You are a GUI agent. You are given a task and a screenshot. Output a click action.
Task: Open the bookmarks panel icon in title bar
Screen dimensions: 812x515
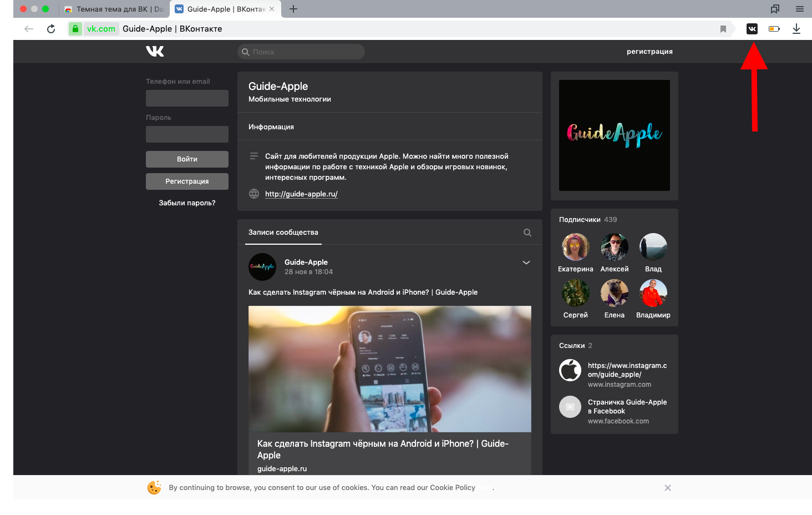coord(775,9)
